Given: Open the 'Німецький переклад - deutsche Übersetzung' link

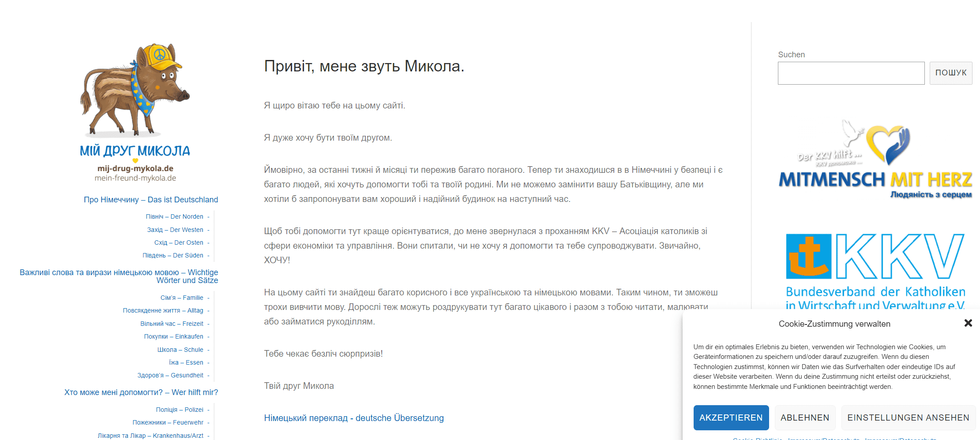Looking at the screenshot, I should pyautogui.click(x=354, y=418).
